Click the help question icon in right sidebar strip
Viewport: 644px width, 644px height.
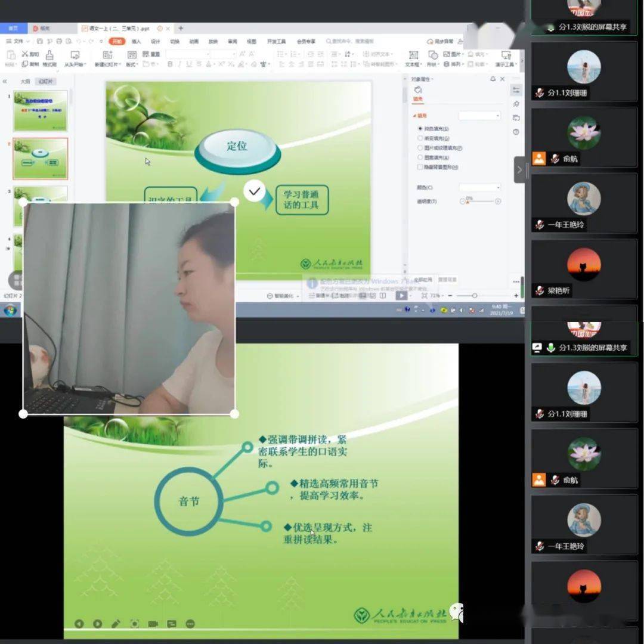pyautogui.click(x=516, y=132)
